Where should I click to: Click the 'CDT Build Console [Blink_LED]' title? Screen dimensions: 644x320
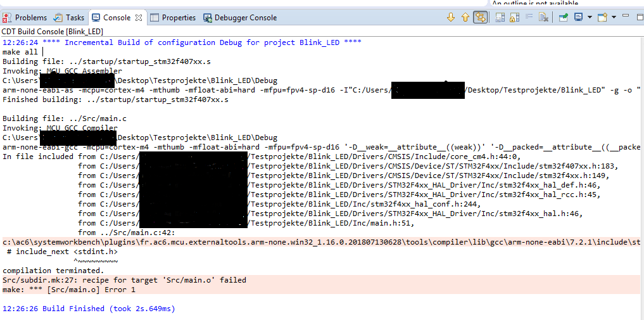52,32
